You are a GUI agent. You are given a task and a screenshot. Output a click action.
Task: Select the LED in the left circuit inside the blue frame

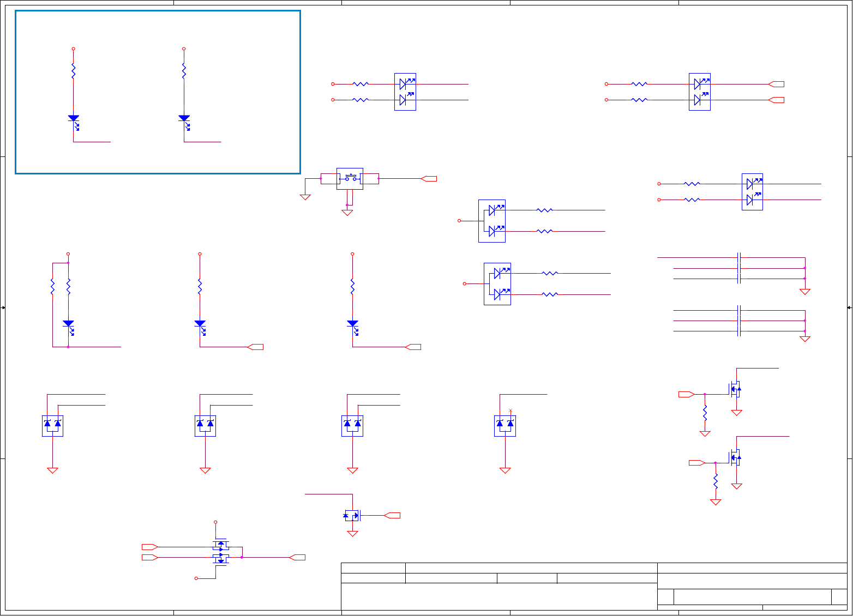(x=74, y=122)
